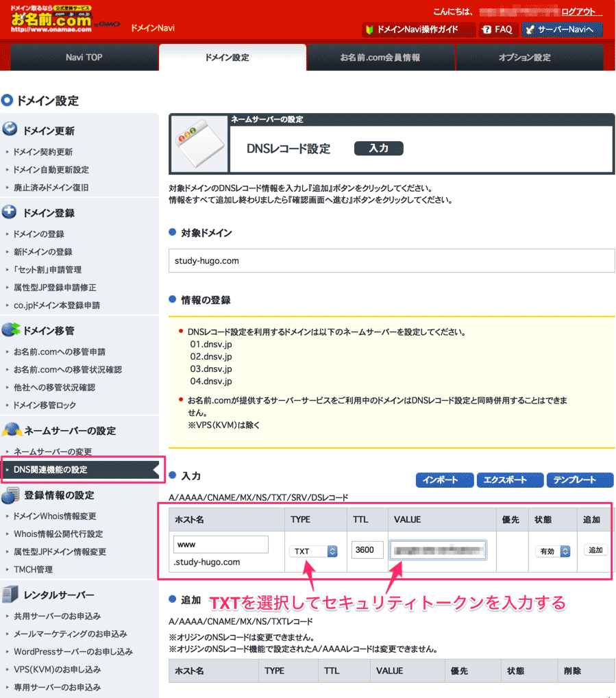Switch to the オプション設定 tab
This screenshot has width=616, height=698.
click(x=529, y=58)
